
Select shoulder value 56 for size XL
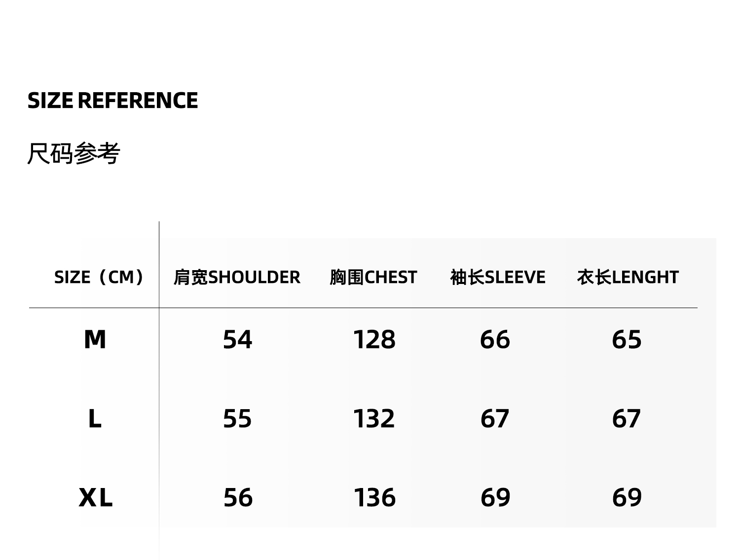coord(238,497)
